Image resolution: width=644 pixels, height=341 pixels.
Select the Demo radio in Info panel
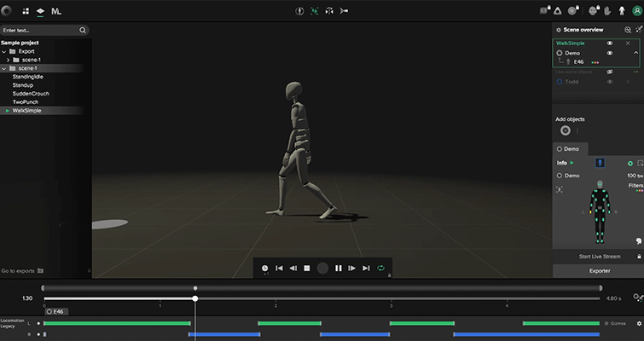559,176
